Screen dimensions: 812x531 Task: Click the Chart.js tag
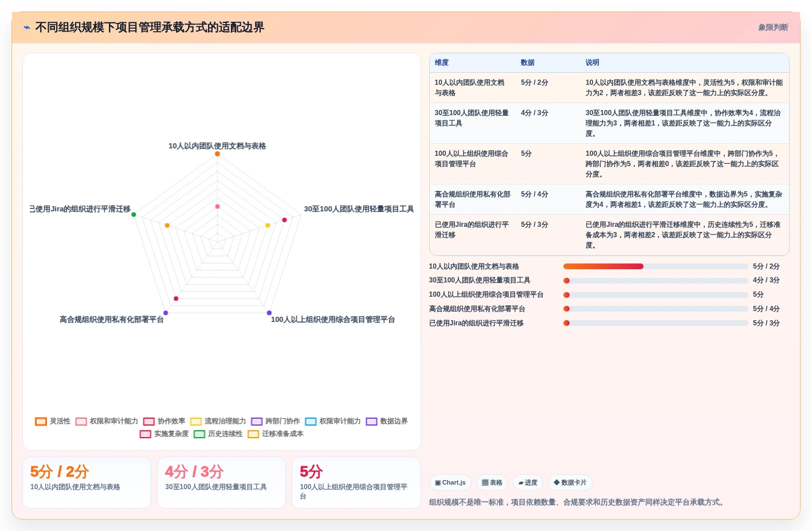point(450,483)
